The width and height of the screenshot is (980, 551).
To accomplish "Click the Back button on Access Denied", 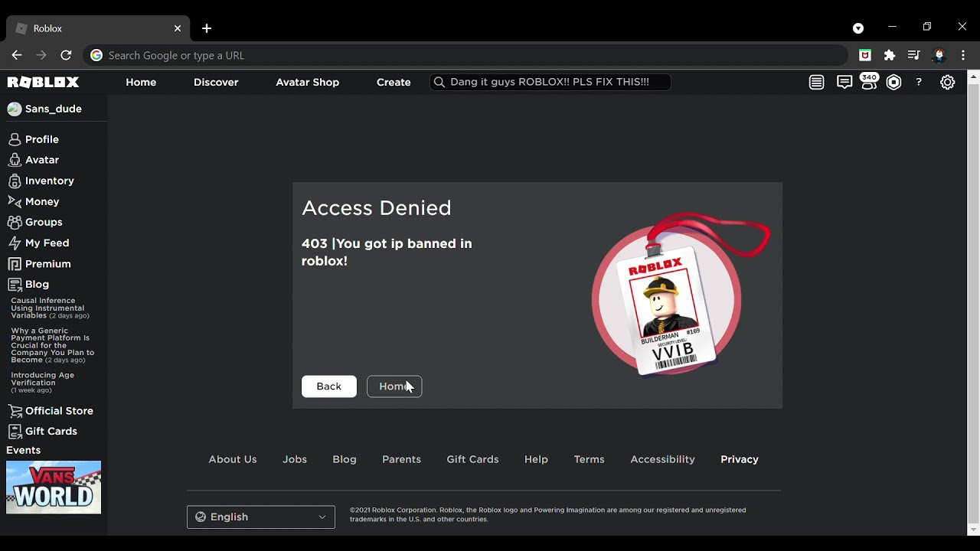I will coord(329,386).
